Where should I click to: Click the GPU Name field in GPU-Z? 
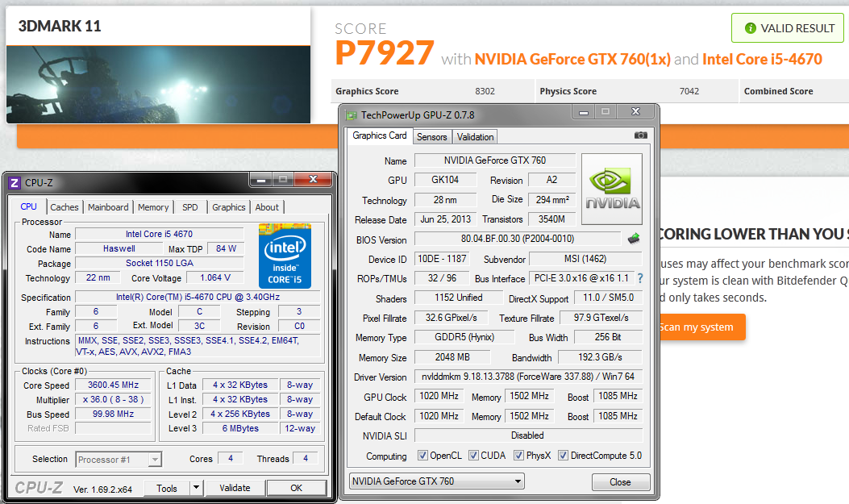[x=495, y=160]
